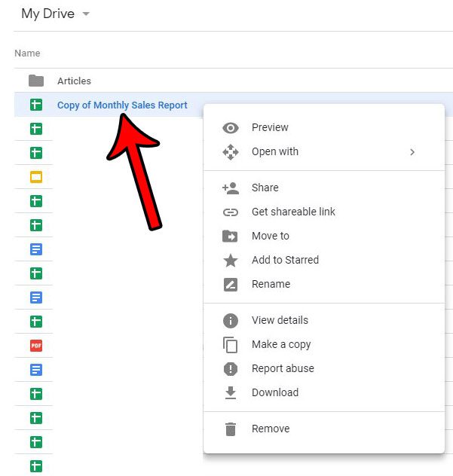
Task: Click the Remove trash can icon
Action: (x=231, y=429)
